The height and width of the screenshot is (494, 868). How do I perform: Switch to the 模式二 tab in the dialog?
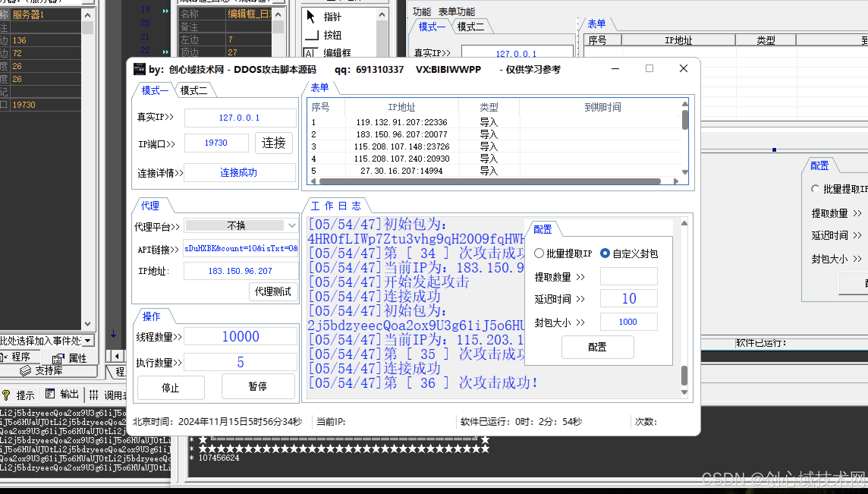point(194,91)
